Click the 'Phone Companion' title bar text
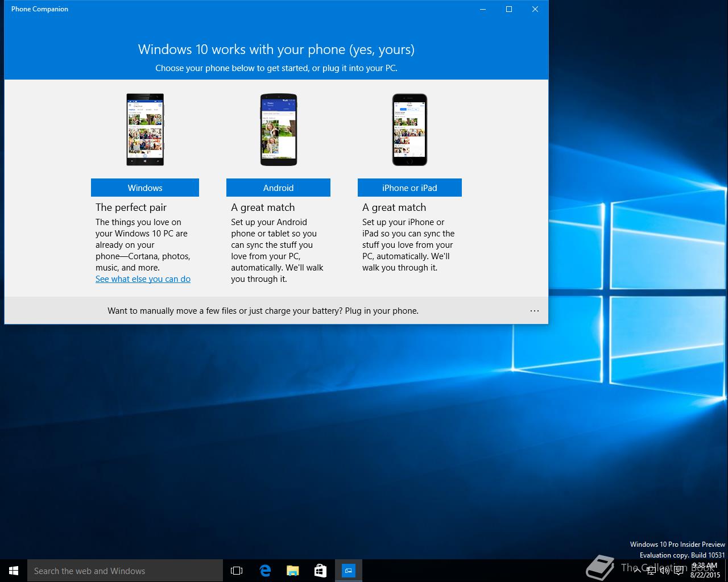The height and width of the screenshot is (582, 728). point(40,9)
